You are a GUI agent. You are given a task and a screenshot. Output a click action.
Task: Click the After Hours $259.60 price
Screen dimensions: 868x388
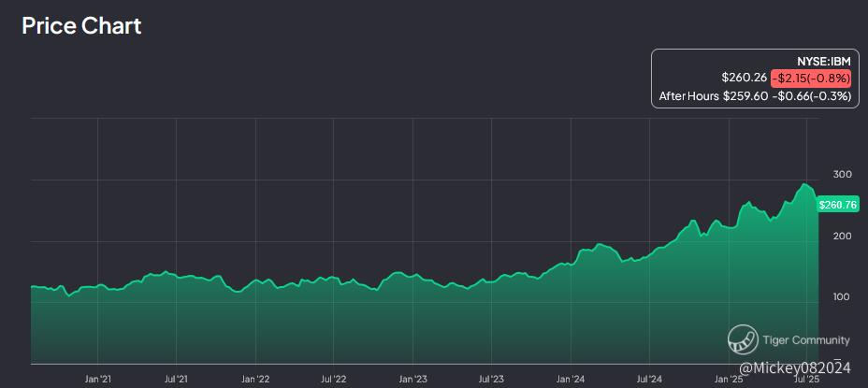coord(714,95)
